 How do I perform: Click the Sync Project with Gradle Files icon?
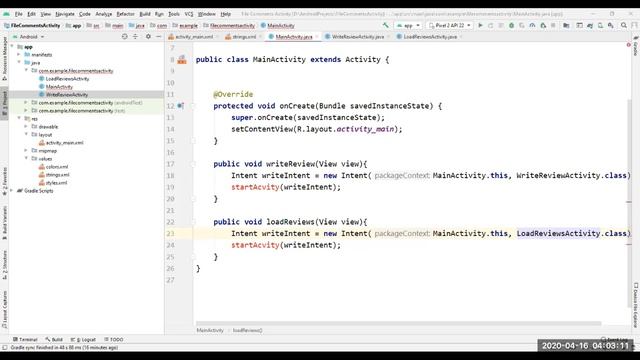tap(590, 25)
